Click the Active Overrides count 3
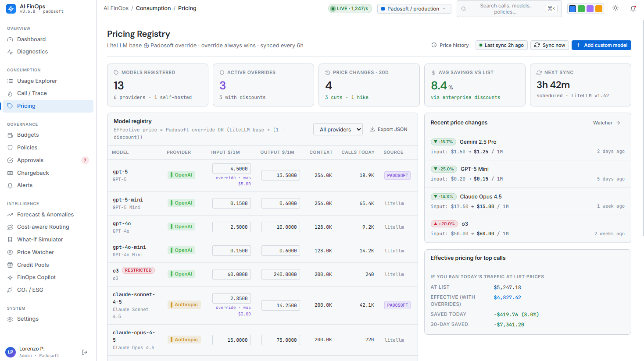 click(223, 85)
